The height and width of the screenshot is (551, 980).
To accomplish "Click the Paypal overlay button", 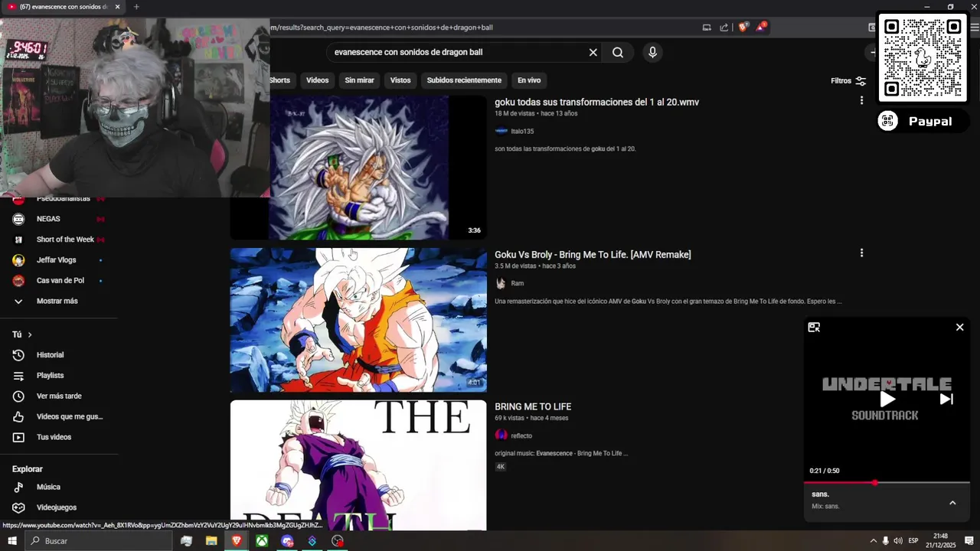I will tap(923, 121).
